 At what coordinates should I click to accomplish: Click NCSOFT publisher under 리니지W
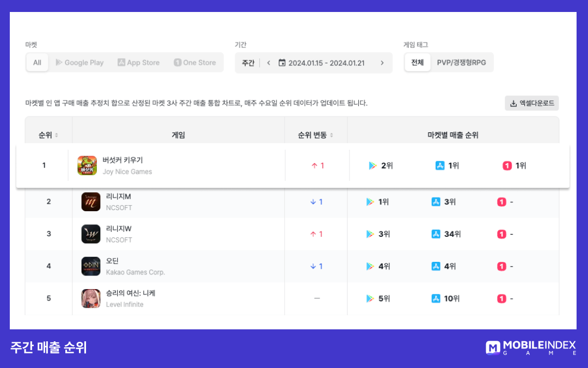pos(119,240)
